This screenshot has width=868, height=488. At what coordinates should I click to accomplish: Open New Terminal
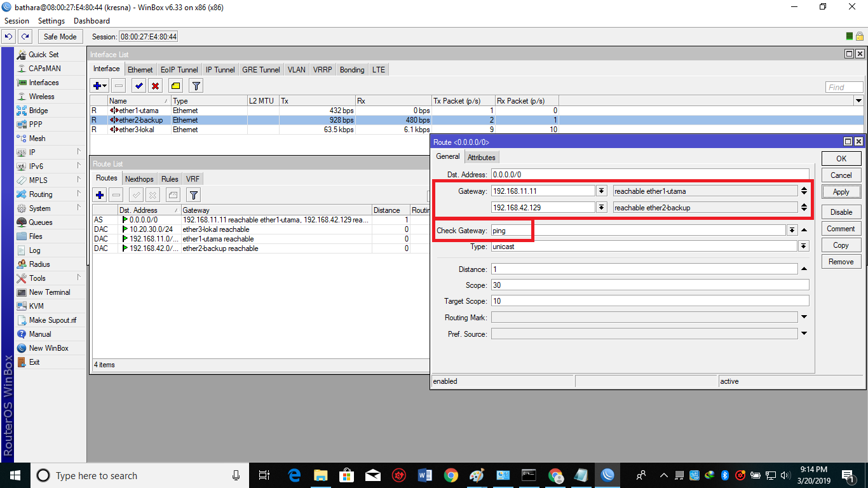[x=49, y=292]
